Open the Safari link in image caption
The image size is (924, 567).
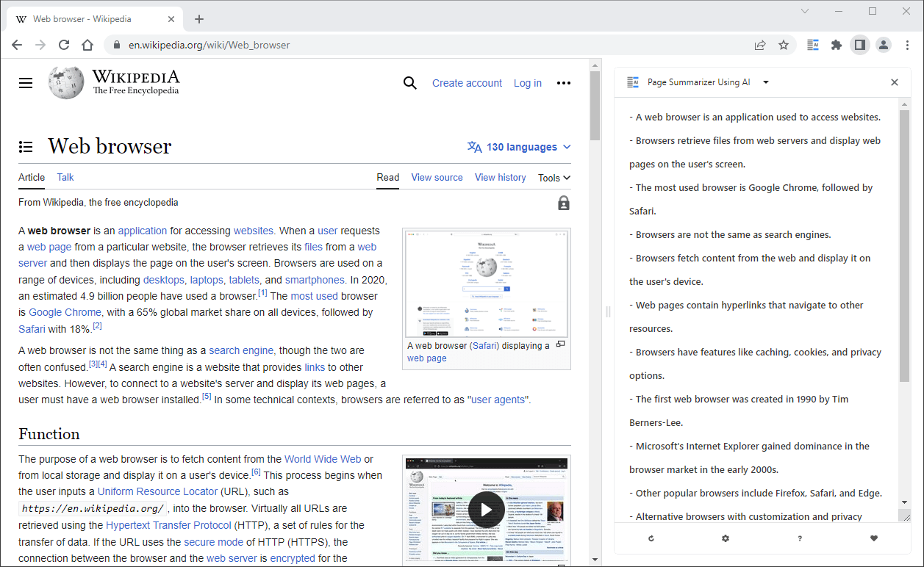coord(484,345)
